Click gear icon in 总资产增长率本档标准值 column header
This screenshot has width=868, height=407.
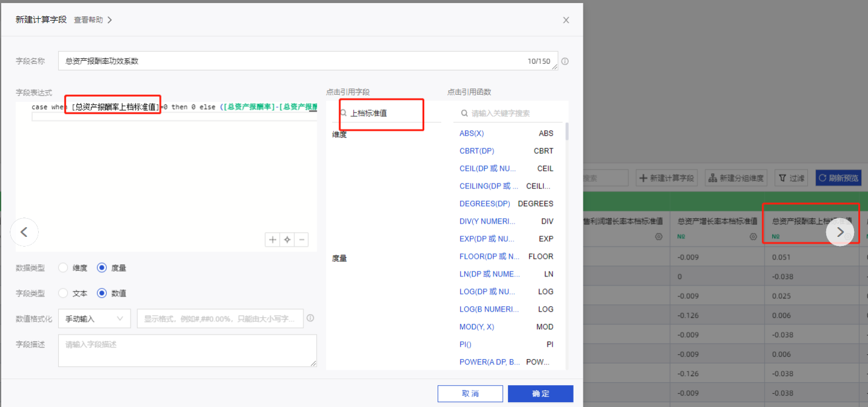[x=753, y=237]
